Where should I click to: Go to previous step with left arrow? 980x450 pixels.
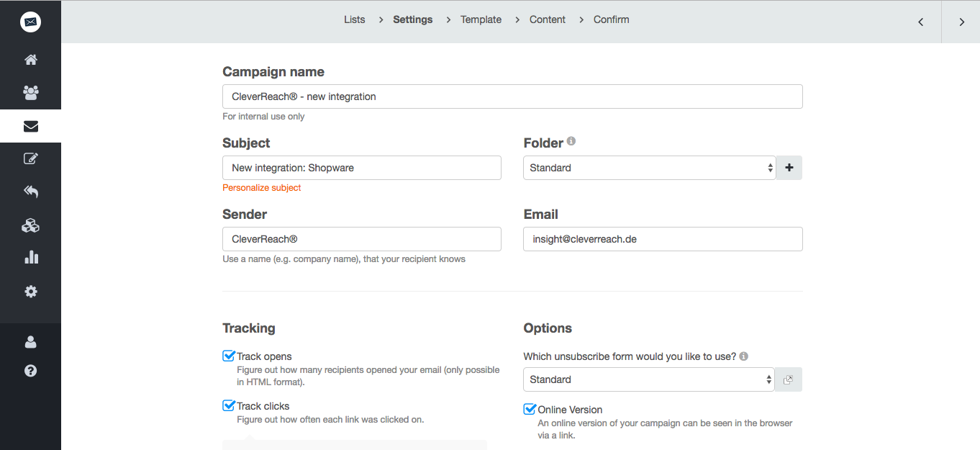[920, 22]
